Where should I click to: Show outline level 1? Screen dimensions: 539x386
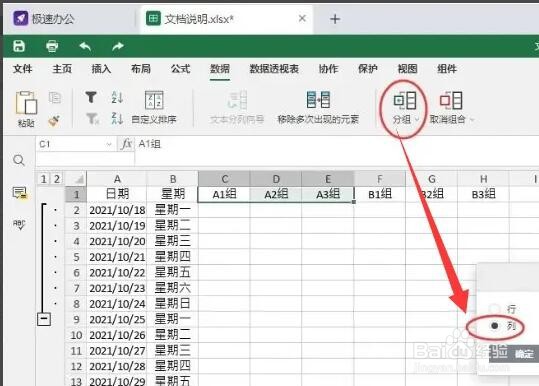pos(43,179)
